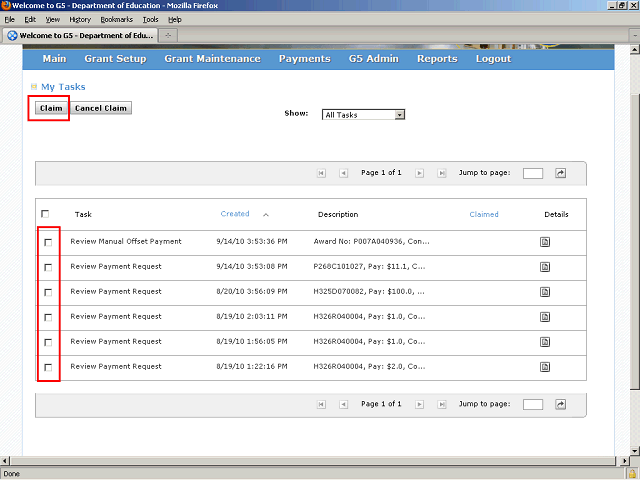
Task: Open the Edit menu
Action: [x=30, y=20]
